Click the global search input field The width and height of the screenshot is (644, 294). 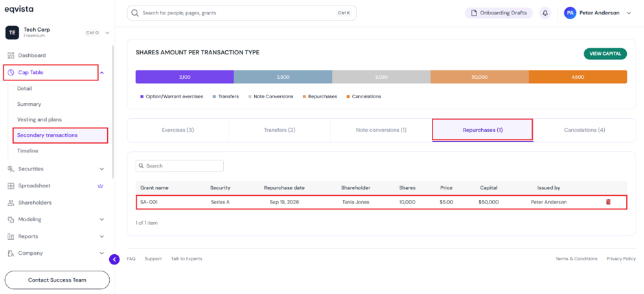tap(242, 13)
